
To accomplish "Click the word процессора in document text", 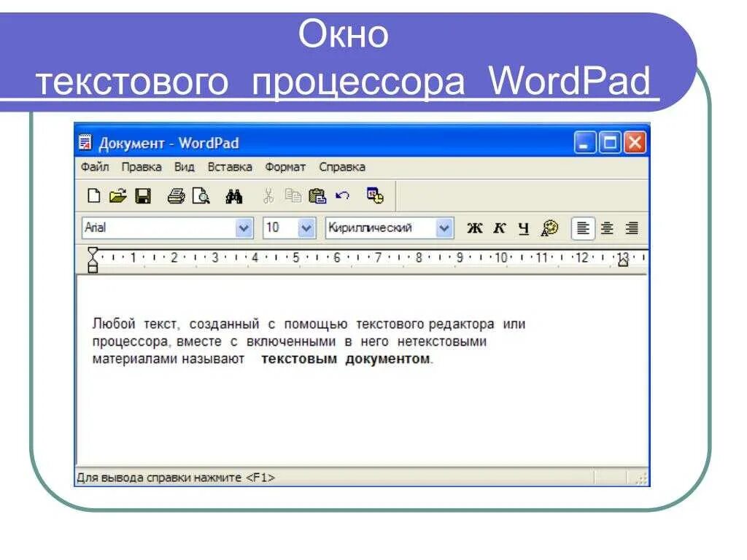I will point(130,342).
